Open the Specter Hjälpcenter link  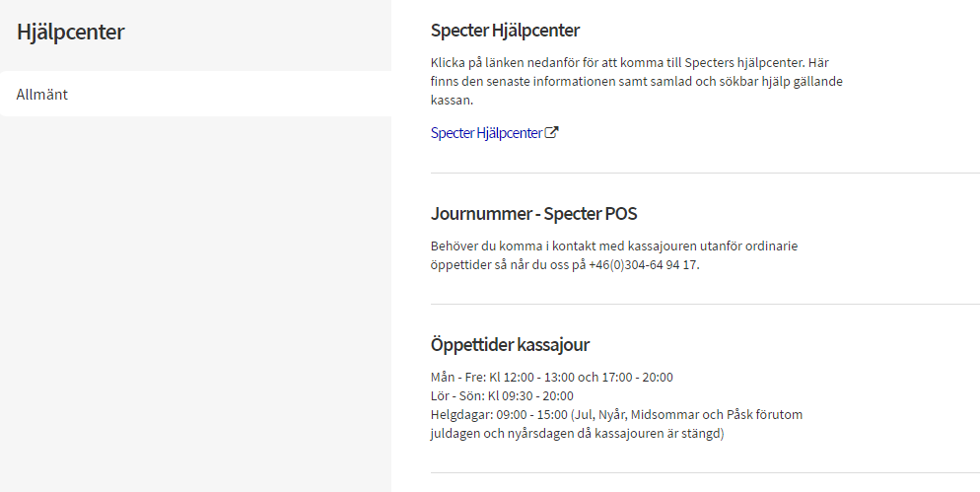coord(486,133)
